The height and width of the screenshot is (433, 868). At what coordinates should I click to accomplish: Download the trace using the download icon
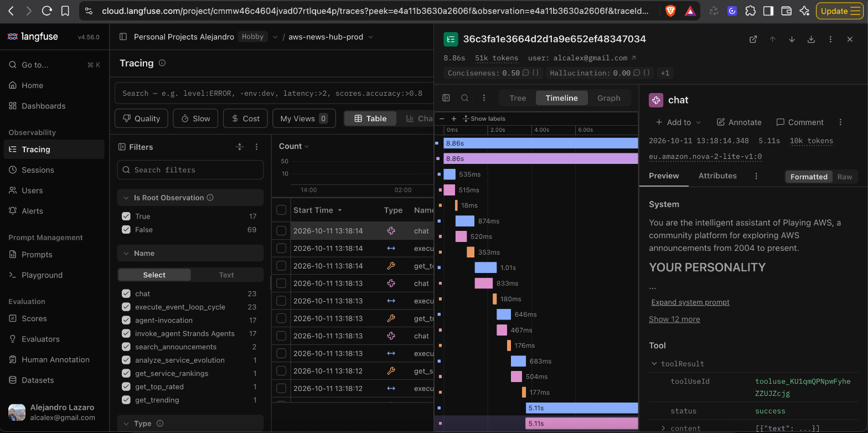click(x=811, y=39)
